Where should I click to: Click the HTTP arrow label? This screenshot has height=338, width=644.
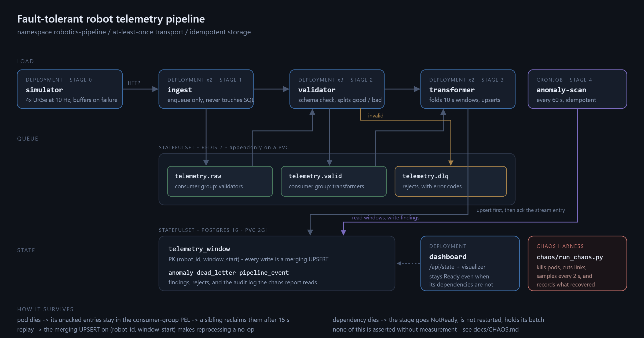tap(134, 83)
